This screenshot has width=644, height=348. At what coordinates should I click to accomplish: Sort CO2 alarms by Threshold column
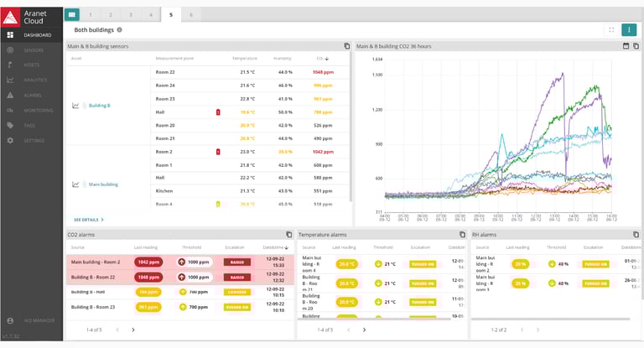[x=191, y=247]
